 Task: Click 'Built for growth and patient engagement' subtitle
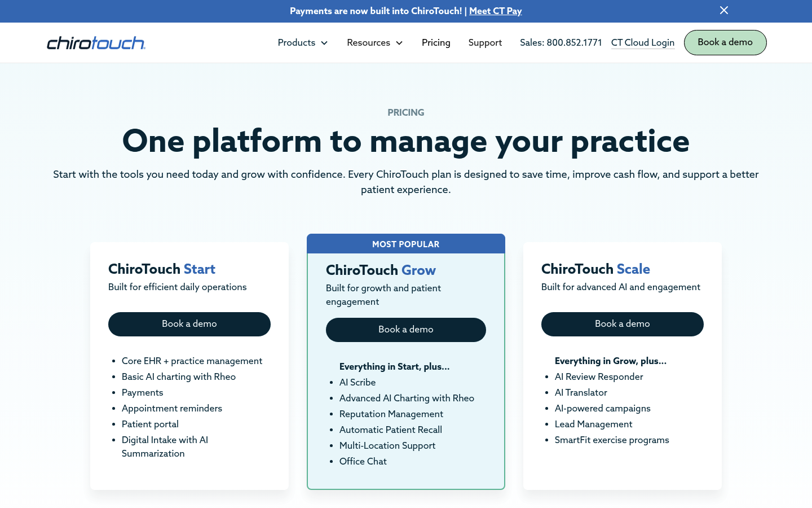383,295
